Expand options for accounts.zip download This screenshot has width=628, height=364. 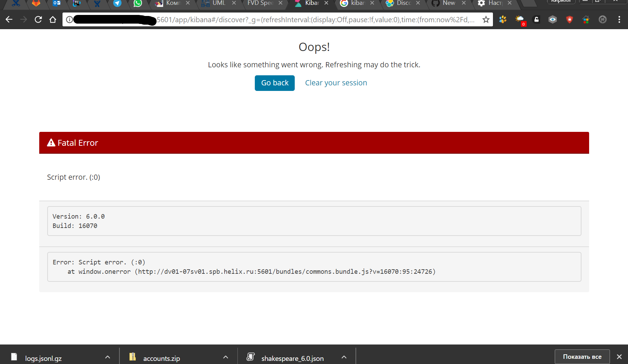pyautogui.click(x=226, y=357)
